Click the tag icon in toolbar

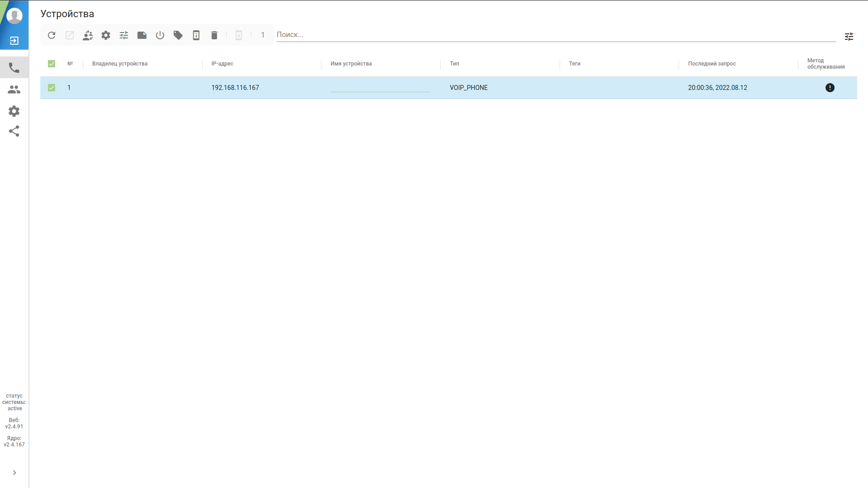click(x=178, y=35)
